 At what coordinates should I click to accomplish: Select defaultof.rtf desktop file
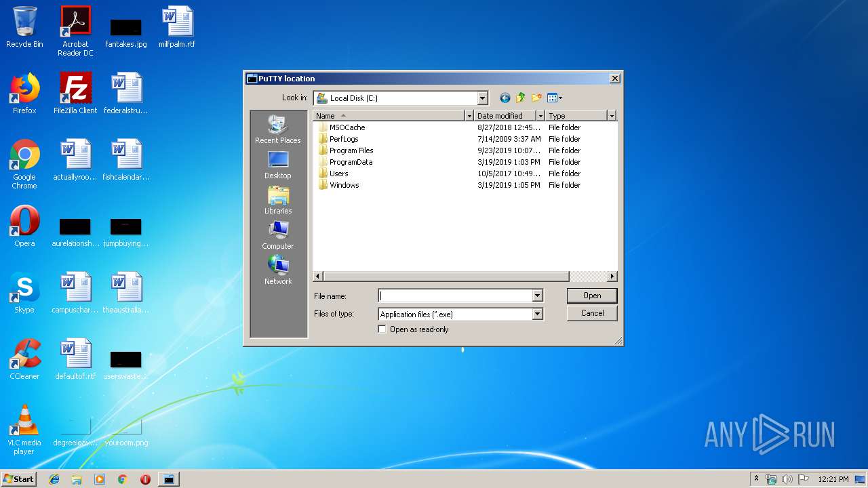[75, 359]
